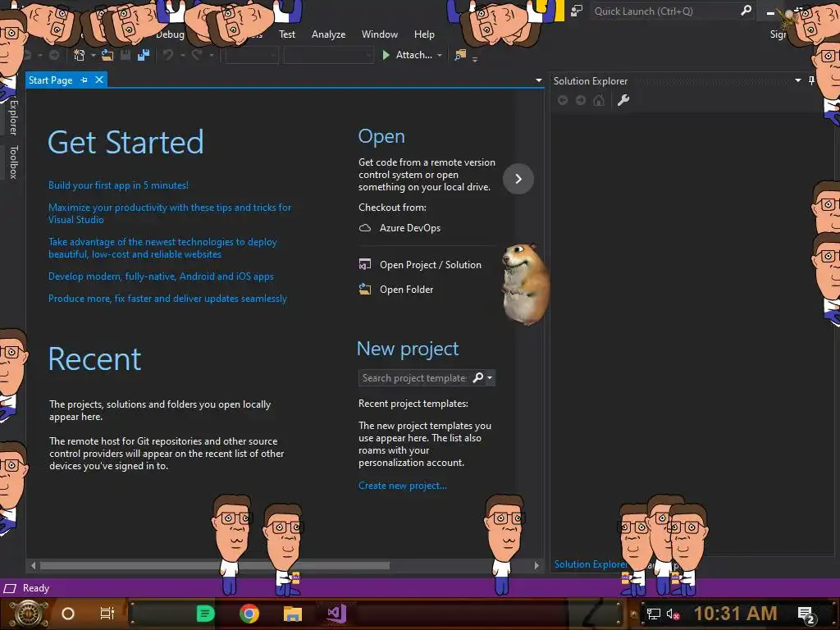This screenshot has width=840, height=630.
Task: Open 'Produce more, fix faster' link
Action: coord(167,299)
